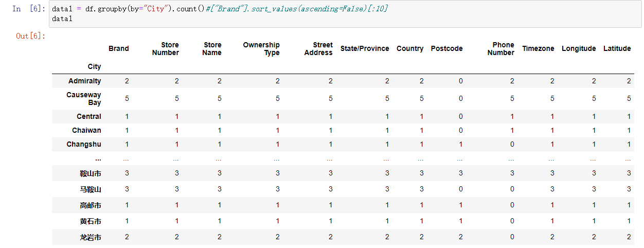Select the 黄石市 row label
Viewport: 644px width, 248px height.
click(91, 221)
